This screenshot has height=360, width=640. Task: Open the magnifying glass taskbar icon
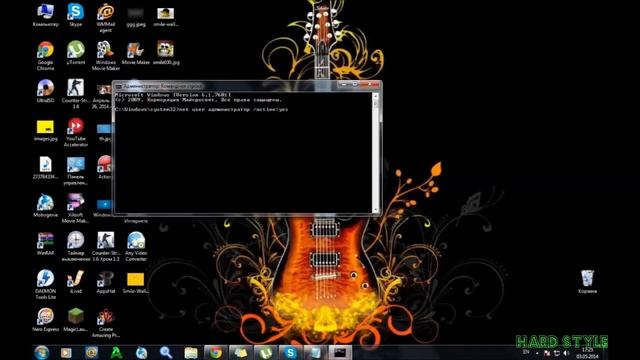[x=166, y=353]
